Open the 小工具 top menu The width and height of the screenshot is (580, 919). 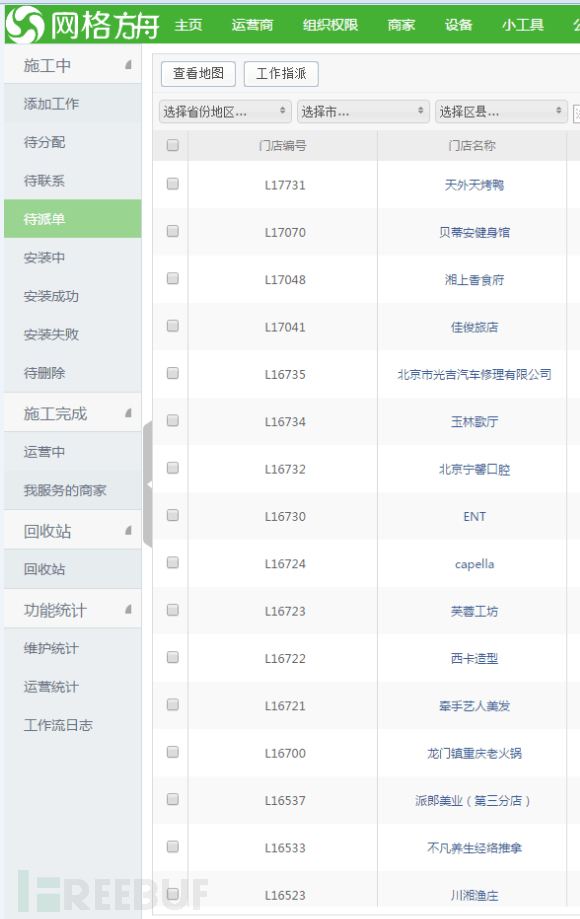click(523, 25)
